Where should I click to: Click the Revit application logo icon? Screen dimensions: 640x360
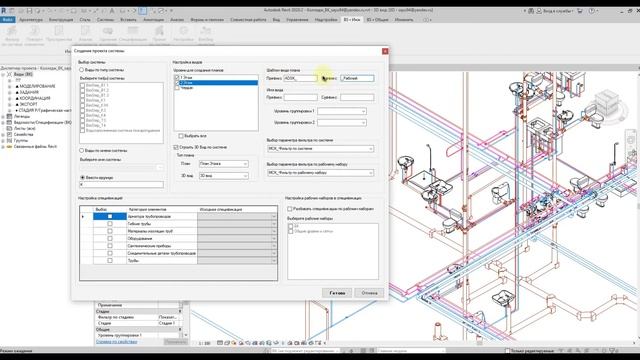(x=4, y=11)
